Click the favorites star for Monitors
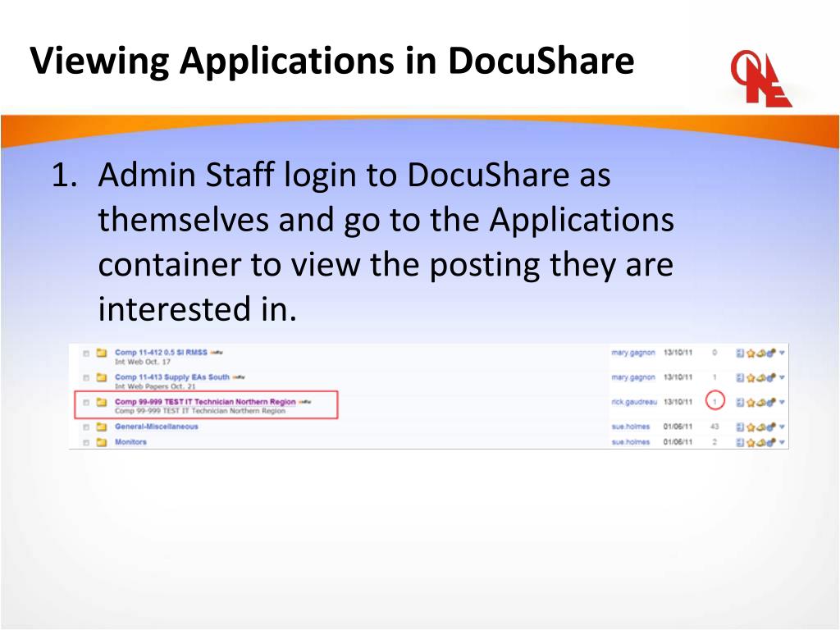 click(x=751, y=442)
